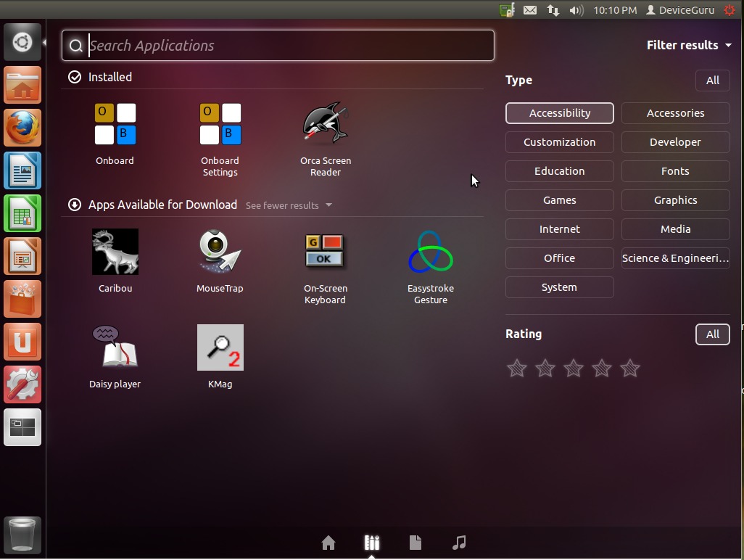Open the power session menu icon
This screenshot has height=560, width=744.
[x=729, y=10]
